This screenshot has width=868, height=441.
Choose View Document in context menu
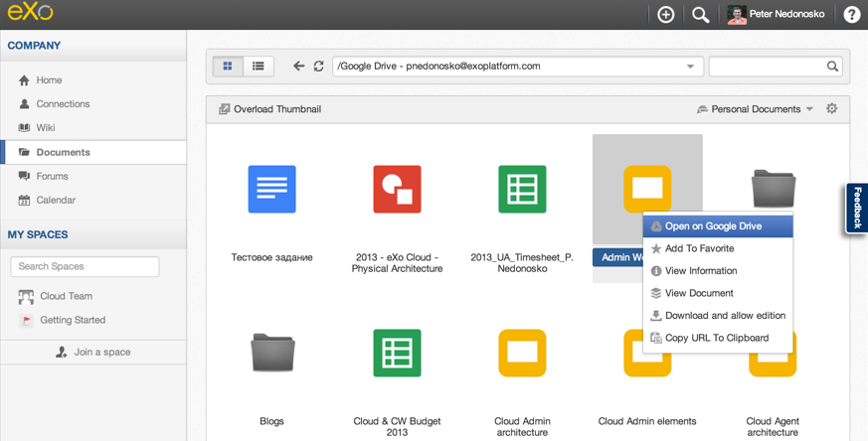click(718, 293)
